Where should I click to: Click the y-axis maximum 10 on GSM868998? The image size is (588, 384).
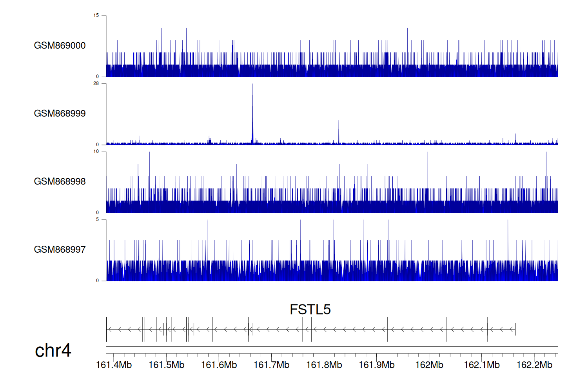point(96,152)
